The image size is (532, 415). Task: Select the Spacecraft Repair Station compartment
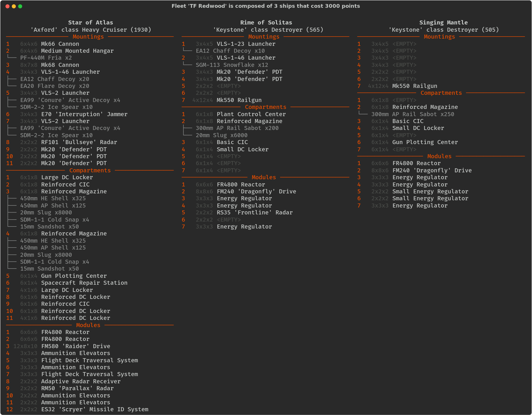point(84,283)
